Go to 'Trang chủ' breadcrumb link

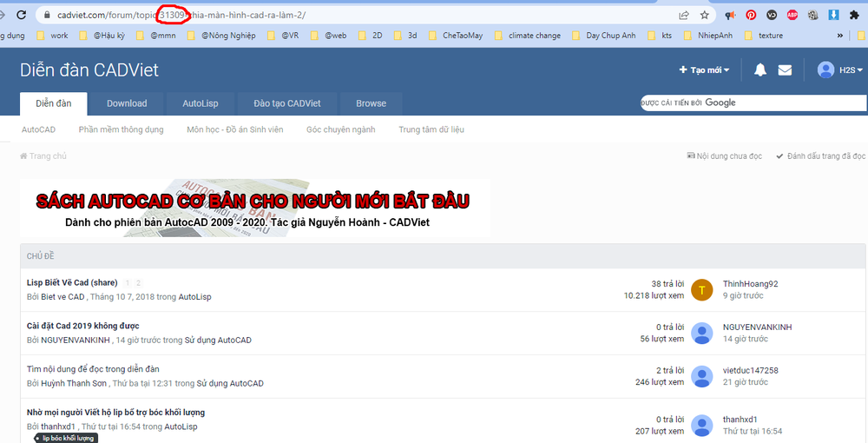(x=43, y=156)
